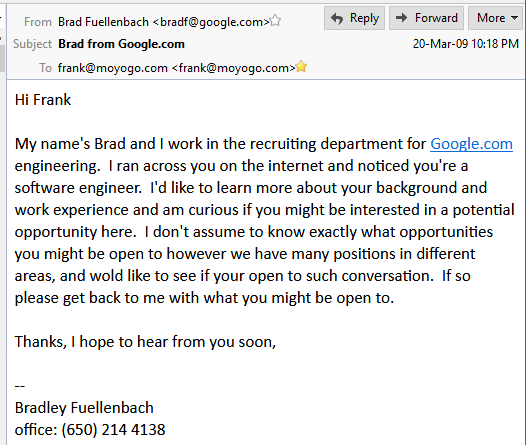This screenshot has width=526, height=445.
Task: Click the From label
Action: point(38,22)
